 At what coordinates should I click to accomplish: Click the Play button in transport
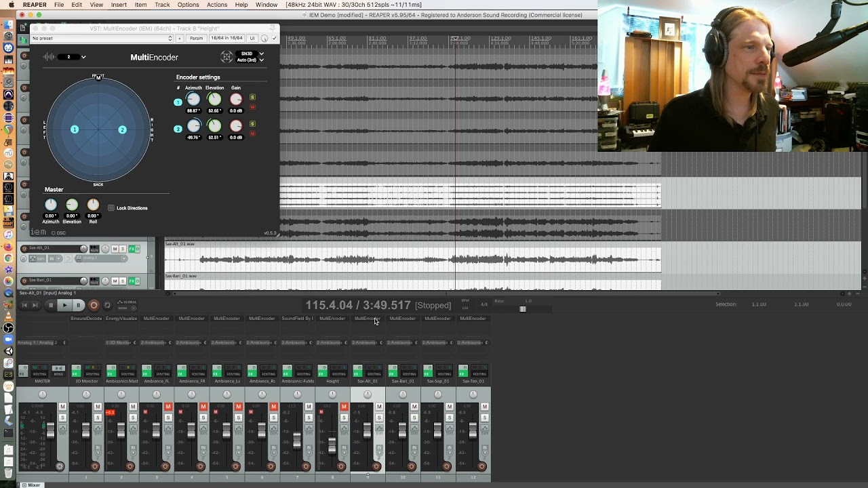(64, 305)
